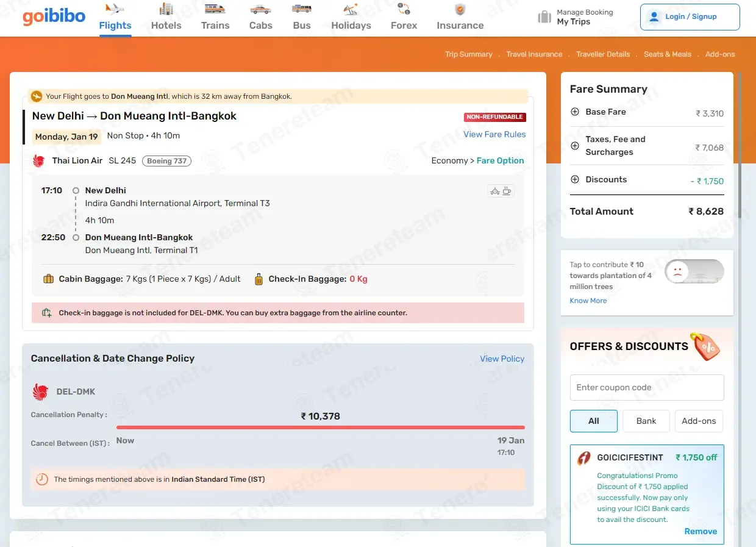Open the Hotels icon in navigation
This screenshot has height=547, width=756.
click(166, 9)
